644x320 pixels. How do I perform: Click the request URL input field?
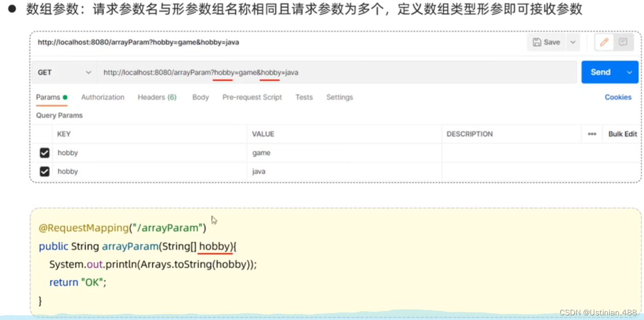276,72
